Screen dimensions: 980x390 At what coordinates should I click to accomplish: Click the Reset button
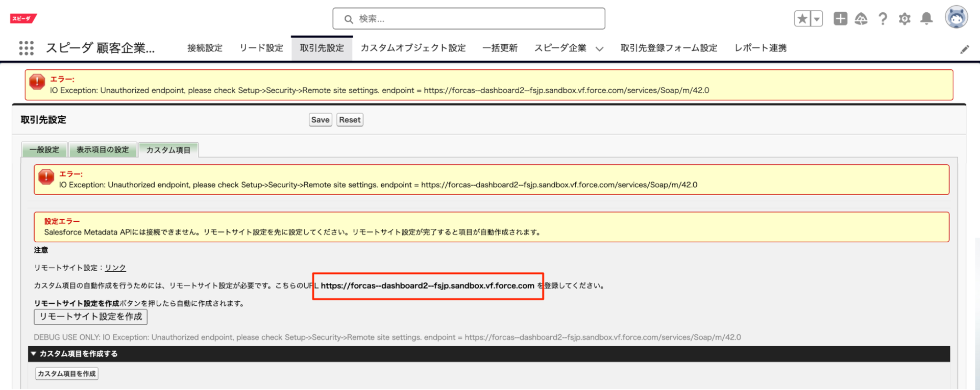[x=350, y=120]
